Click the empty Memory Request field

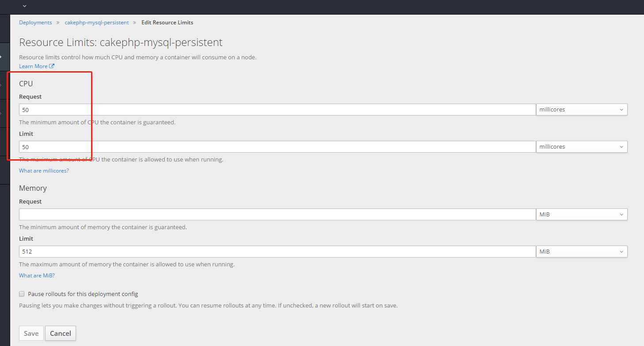point(277,215)
